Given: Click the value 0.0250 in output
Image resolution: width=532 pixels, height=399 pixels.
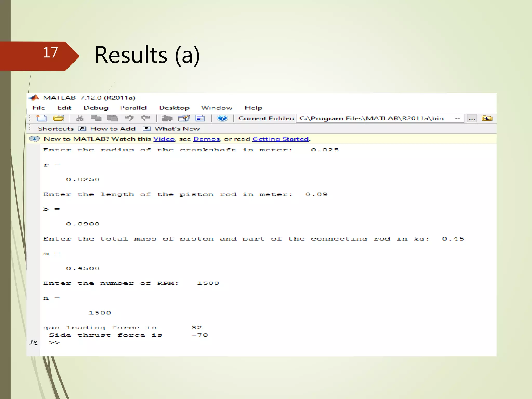Looking at the screenshot, I should pyautogui.click(x=83, y=179).
